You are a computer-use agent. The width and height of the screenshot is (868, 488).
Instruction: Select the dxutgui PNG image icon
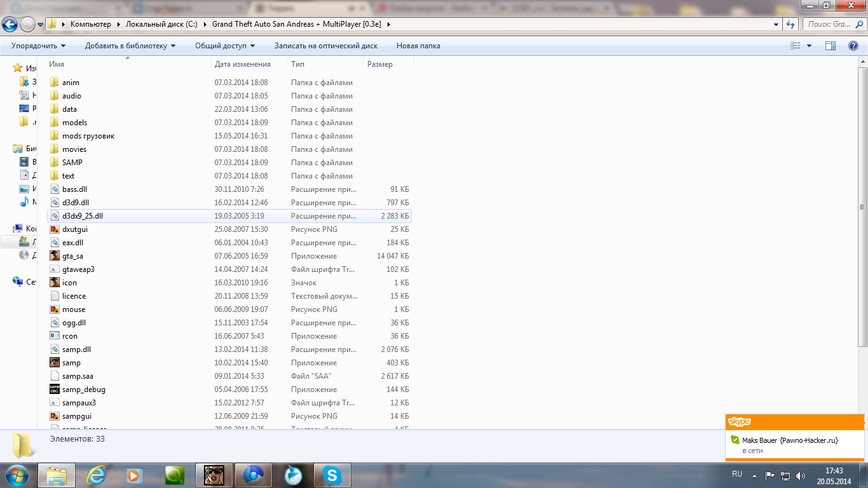pos(55,229)
